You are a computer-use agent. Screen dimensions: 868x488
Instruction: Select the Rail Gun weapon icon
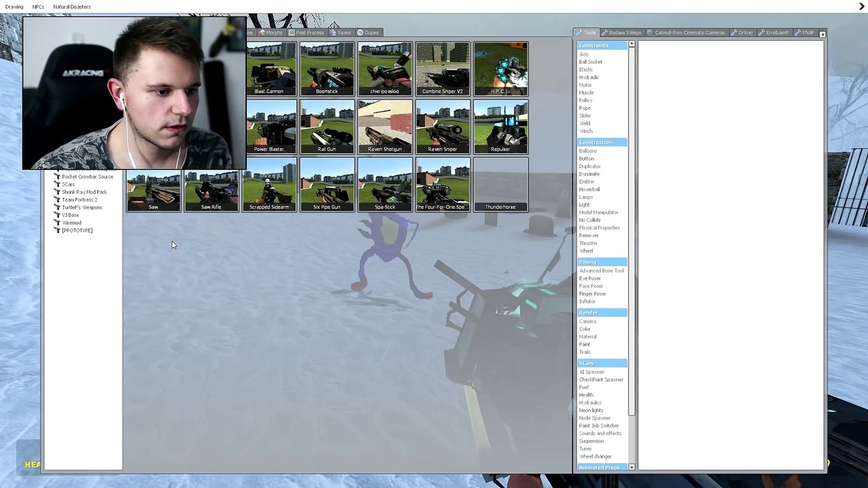327,127
